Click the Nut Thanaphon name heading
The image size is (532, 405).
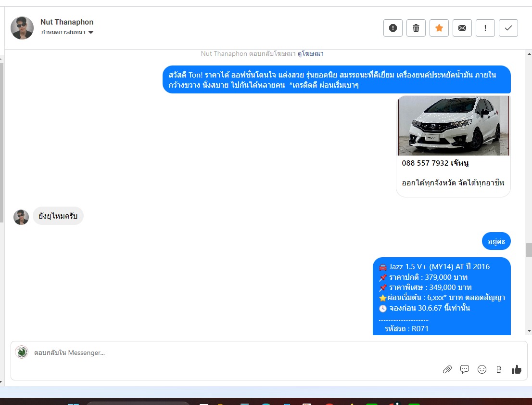click(x=67, y=22)
